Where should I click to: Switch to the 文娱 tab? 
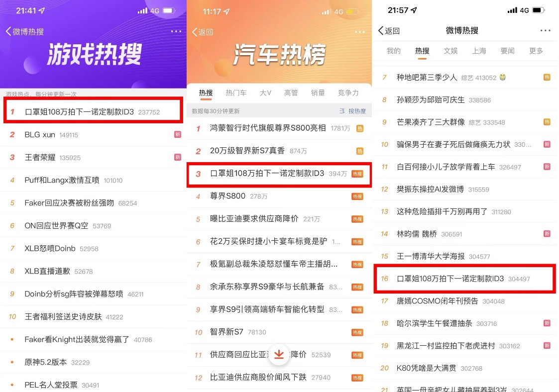coord(450,51)
